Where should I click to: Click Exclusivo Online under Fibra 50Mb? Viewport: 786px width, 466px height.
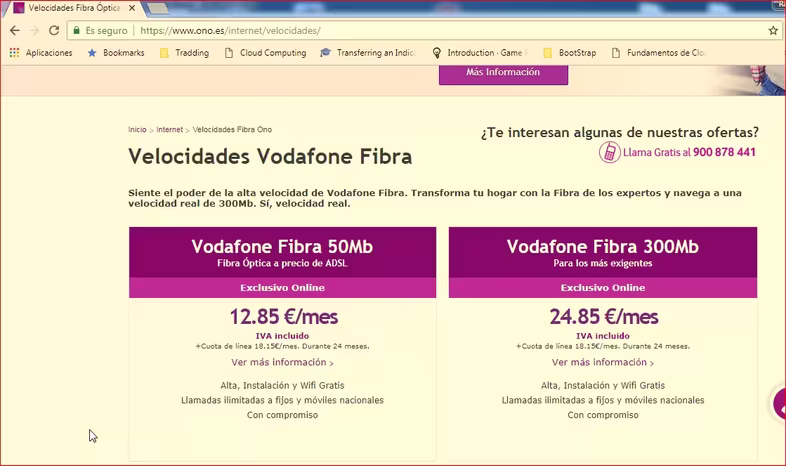click(282, 288)
